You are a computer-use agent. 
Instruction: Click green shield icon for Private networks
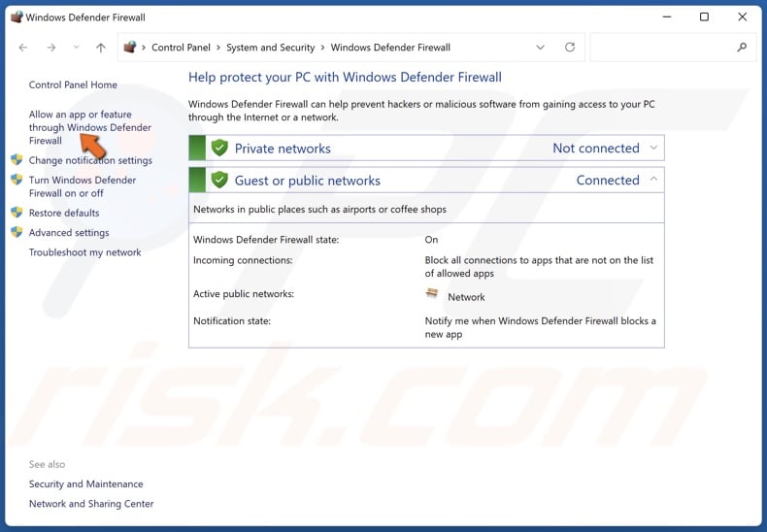tap(219, 148)
